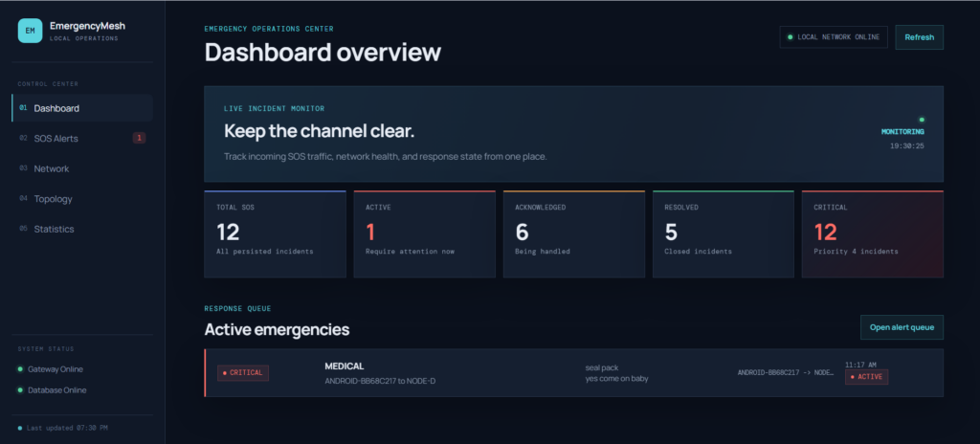Click Gateway Online status indicator dot
This screenshot has height=444, width=980.
pos(21,369)
